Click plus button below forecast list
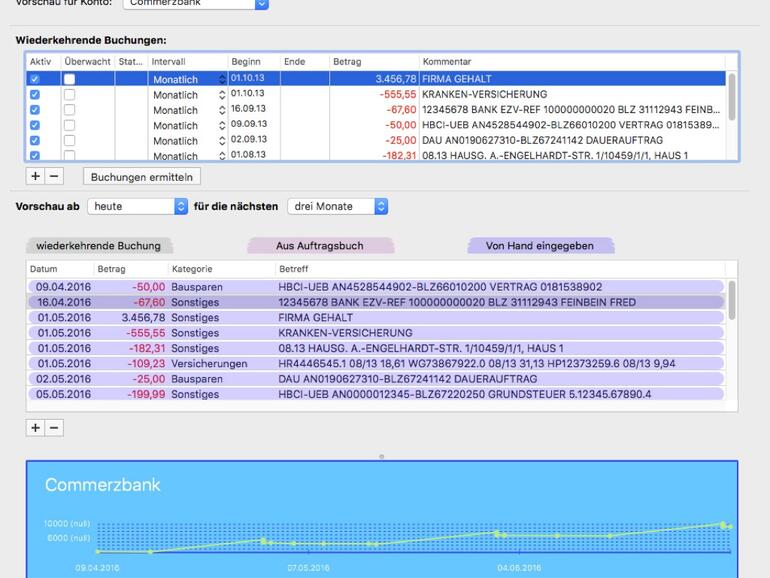The height and width of the screenshot is (578, 770). click(35, 427)
